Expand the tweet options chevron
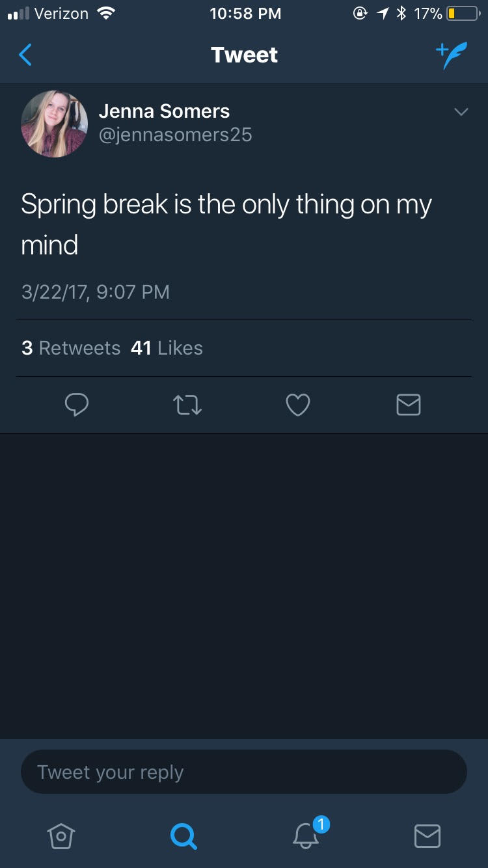 pyautogui.click(x=461, y=112)
